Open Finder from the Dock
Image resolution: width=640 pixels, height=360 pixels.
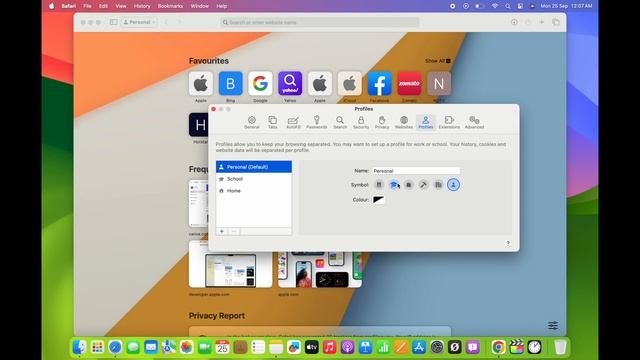79,347
